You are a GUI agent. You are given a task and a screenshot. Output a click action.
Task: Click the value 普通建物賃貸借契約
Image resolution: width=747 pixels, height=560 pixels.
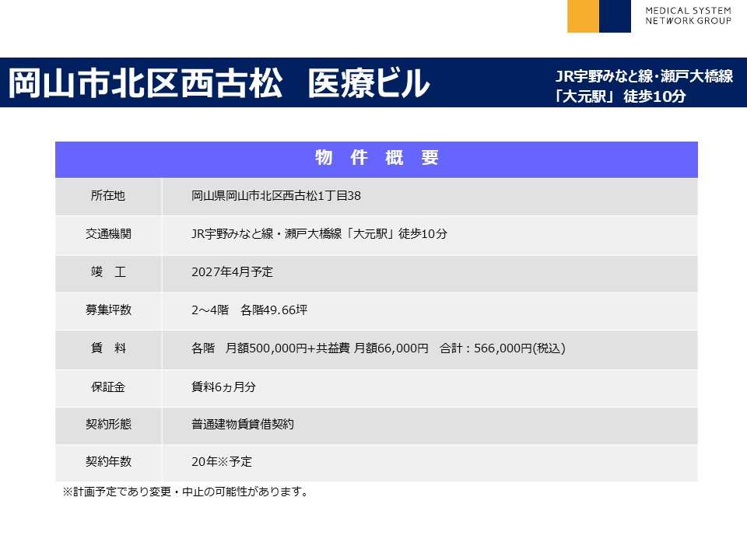(x=243, y=425)
